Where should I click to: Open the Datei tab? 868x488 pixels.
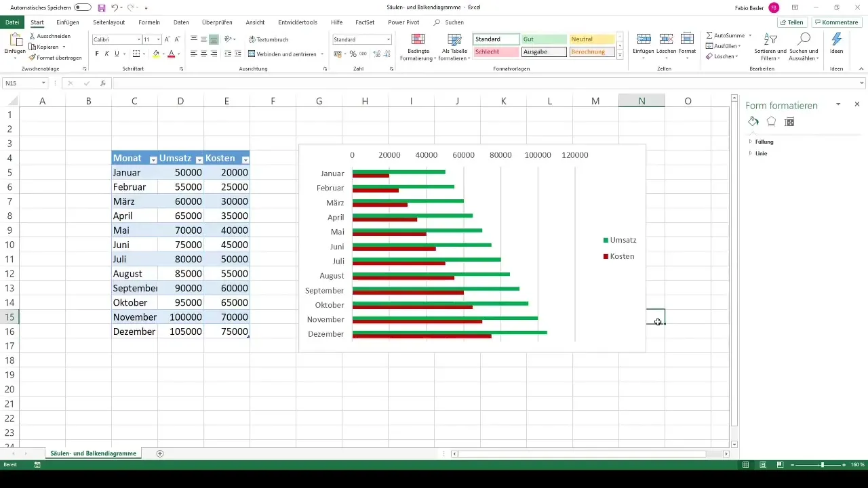pos(12,22)
